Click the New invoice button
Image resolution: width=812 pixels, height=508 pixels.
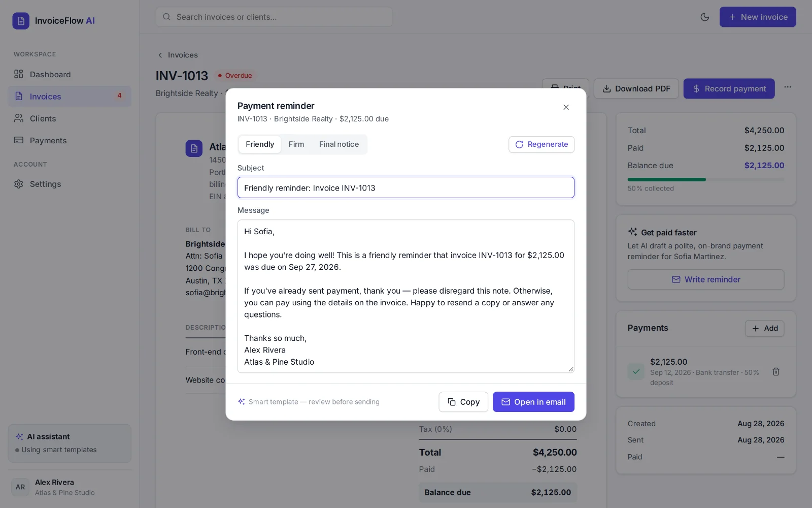pyautogui.click(x=758, y=17)
